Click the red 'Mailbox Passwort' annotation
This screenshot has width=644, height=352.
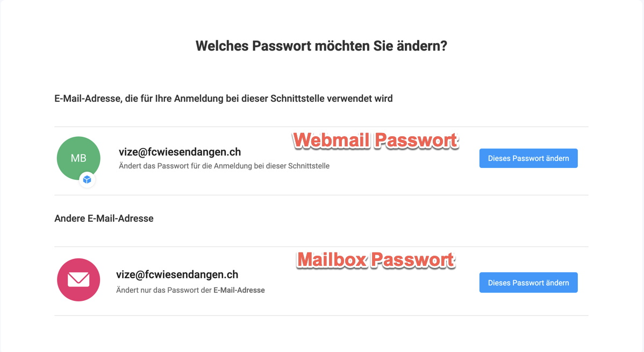coord(376,260)
